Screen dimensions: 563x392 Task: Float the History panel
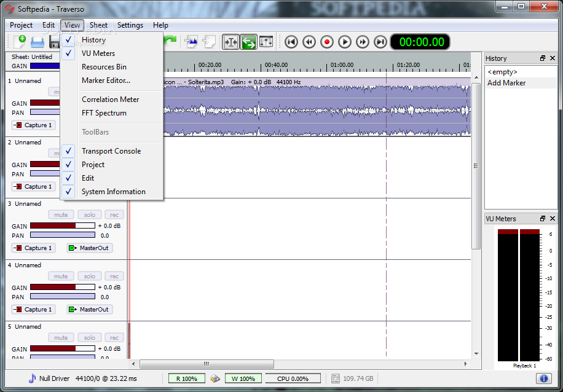pos(543,58)
